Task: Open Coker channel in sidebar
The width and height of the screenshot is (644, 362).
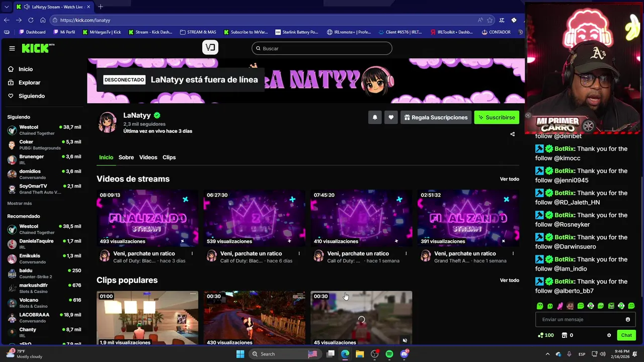Action: [x=44, y=145]
